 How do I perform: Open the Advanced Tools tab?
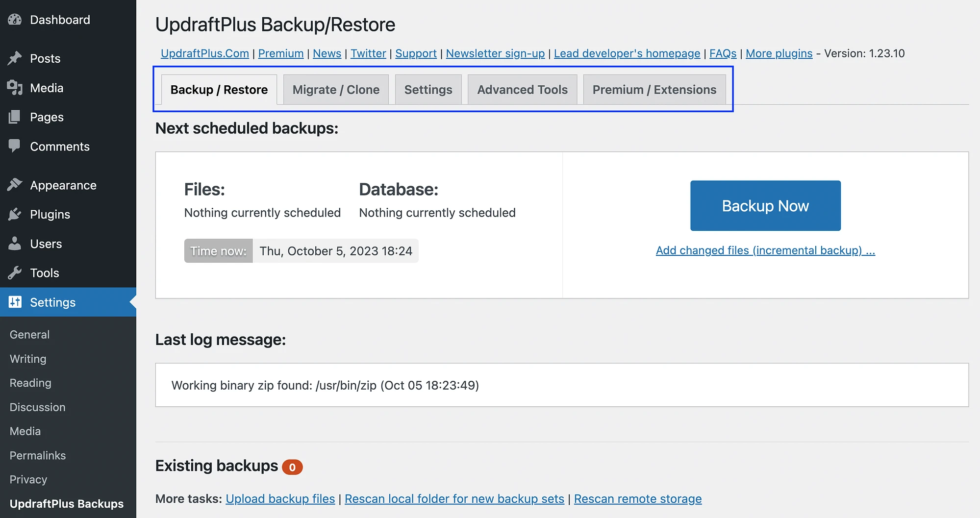pyautogui.click(x=522, y=90)
